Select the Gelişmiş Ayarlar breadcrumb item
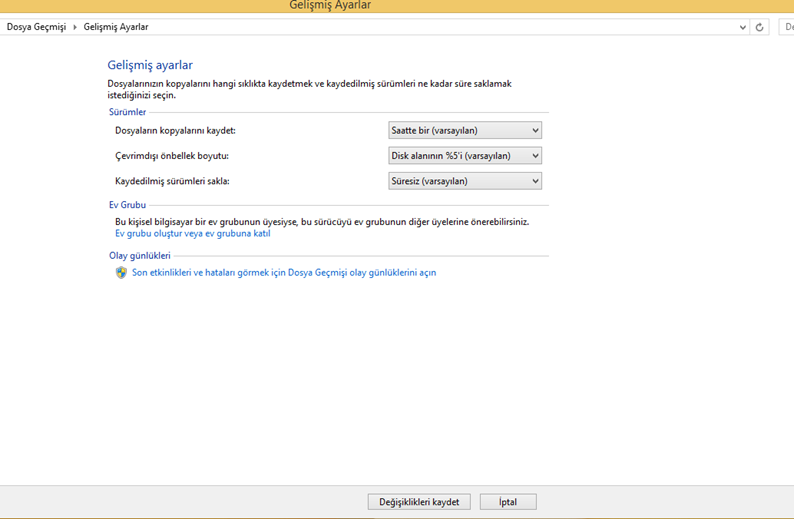The width and height of the screenshot is (794, 519). click(116, 27)
